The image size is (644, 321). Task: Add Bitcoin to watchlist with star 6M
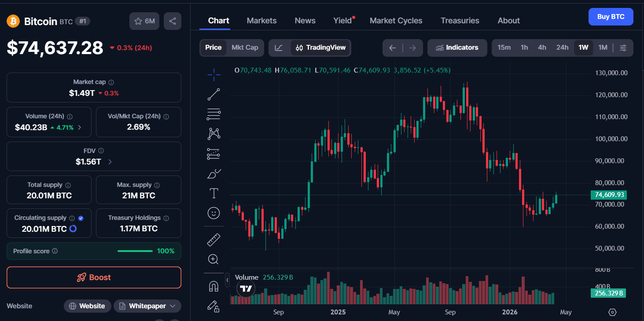click(144, 21)
